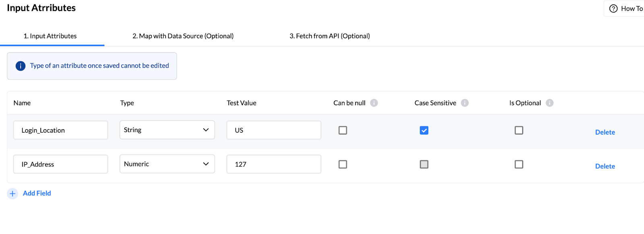Image resolution: width=644 pixels, height=234 pixels.
Task: Edit the 127 test value field
Action: tap(274, 164)
